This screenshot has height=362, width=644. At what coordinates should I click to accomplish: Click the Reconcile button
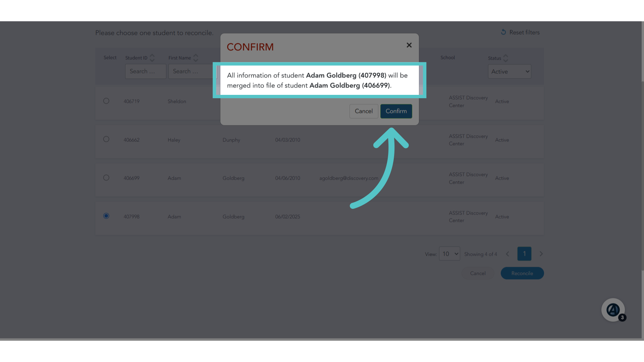pos(522,273)
